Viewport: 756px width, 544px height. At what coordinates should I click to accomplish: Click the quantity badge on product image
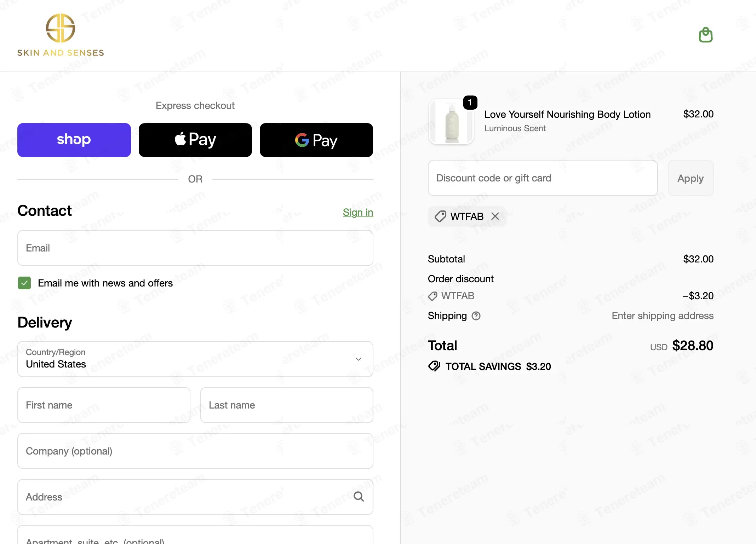(x=470, y=103)
